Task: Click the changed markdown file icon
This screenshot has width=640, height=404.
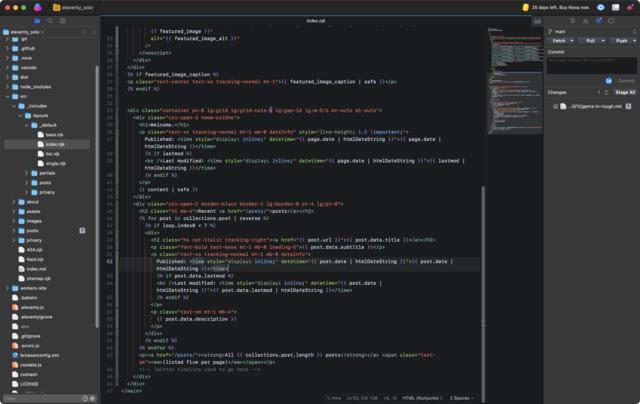Action: [x=563, y=107]
